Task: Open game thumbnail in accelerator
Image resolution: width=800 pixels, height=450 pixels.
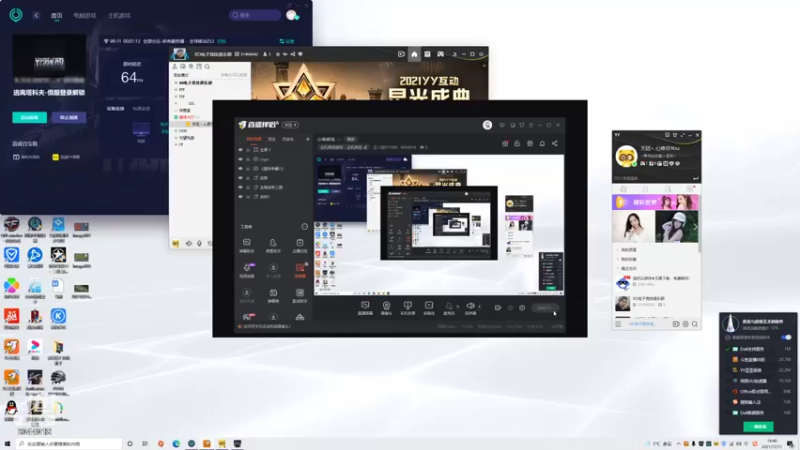Action: [49, 61]
